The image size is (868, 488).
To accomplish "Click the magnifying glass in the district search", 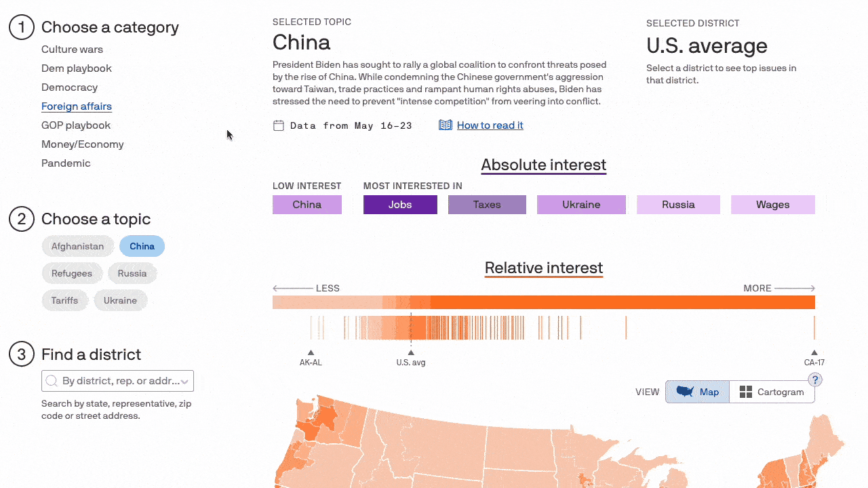I will click(52, 381).
